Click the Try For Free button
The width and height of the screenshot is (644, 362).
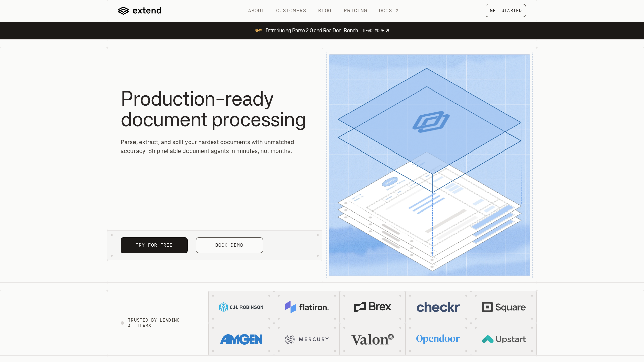click(154, 245)
